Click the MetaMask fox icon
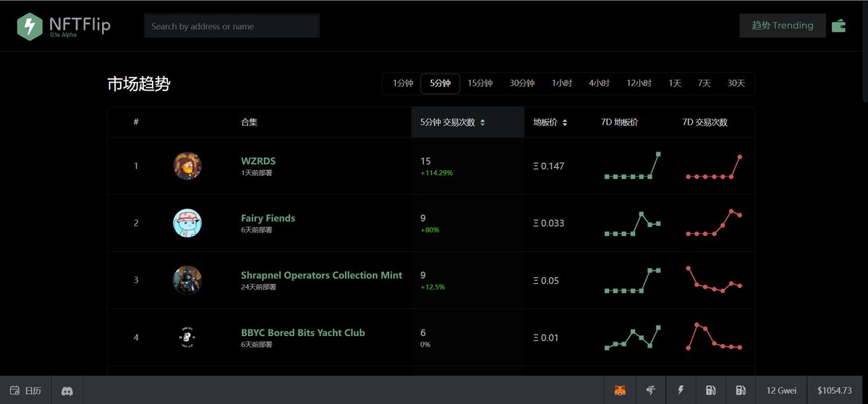Image resolution: width=868 pixels, height=404 pixels. tap(620, 390)
